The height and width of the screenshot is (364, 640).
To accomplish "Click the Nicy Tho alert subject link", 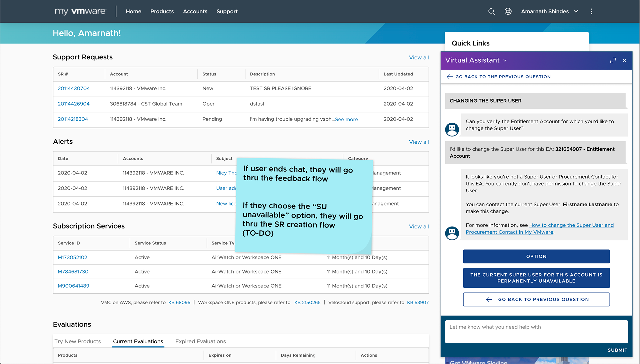I will point(226,173).
